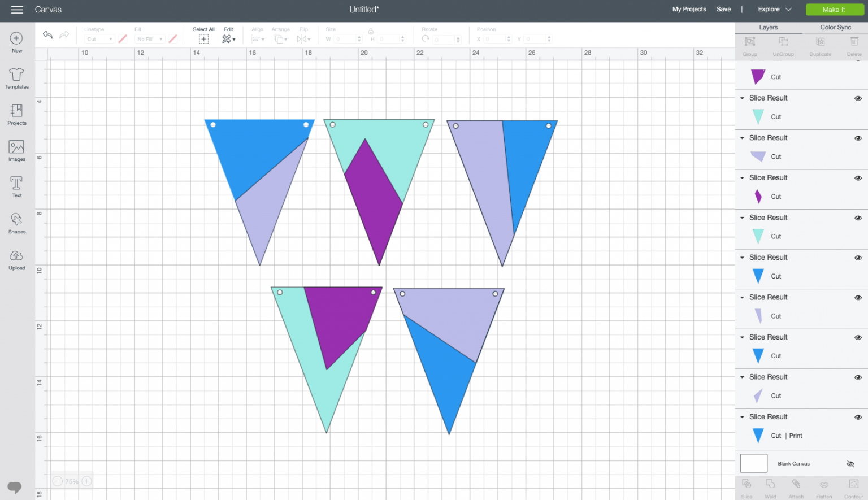Screen dimensions: 868x500
Task: Click Select All in toolbar
Action: 203,36
